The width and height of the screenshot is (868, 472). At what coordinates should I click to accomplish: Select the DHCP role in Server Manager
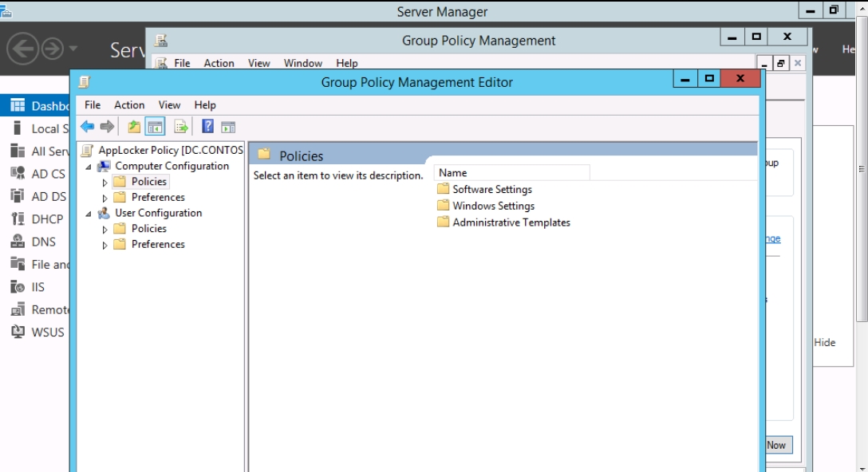[x=35, y=219]
